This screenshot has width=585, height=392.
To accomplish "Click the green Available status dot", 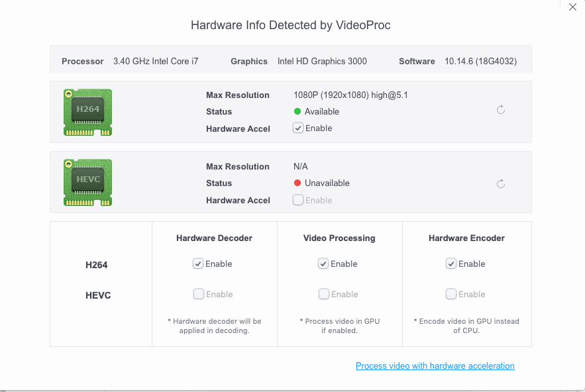I will click(297, 111).
